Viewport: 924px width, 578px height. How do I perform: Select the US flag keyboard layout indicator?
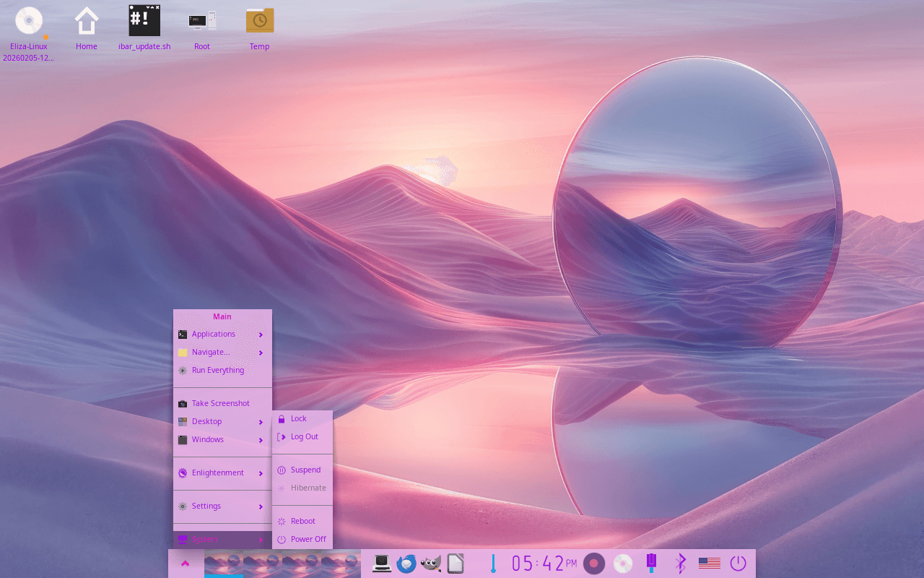tap(710, 563)
